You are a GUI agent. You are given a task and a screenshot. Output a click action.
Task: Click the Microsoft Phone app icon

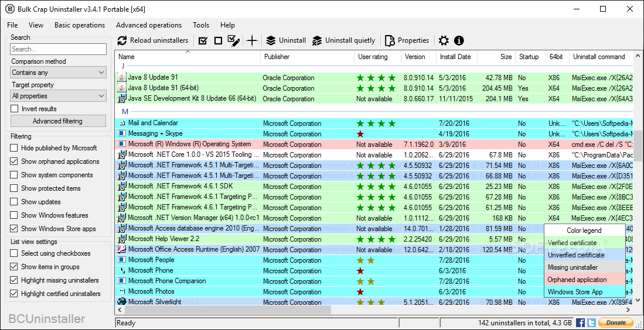pyautogui.click(x=121, y=270)
